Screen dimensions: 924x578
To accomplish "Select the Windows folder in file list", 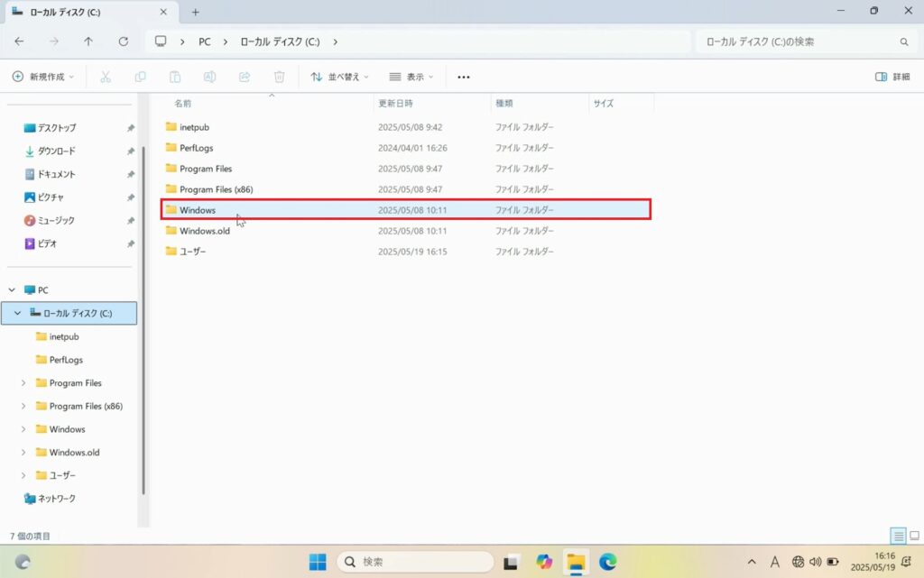I will pos(406,210).
